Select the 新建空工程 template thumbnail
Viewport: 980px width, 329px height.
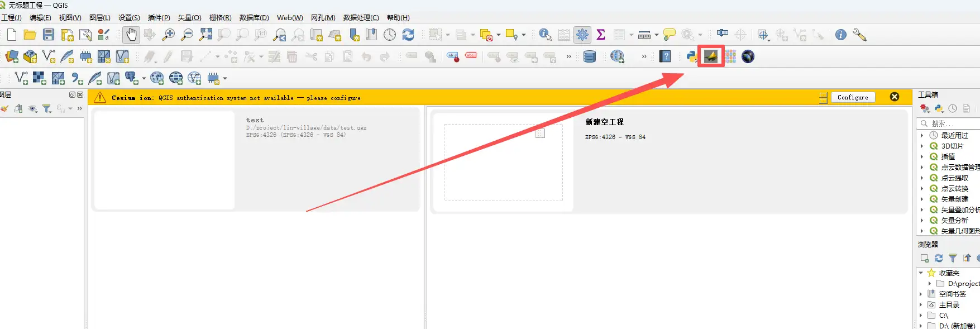[503, 163]
